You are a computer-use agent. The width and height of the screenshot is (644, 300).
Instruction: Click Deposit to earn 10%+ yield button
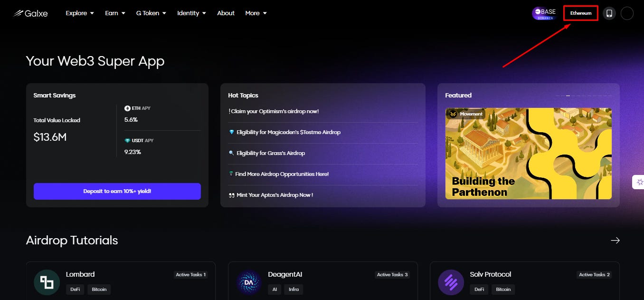[x=117, y=191]
